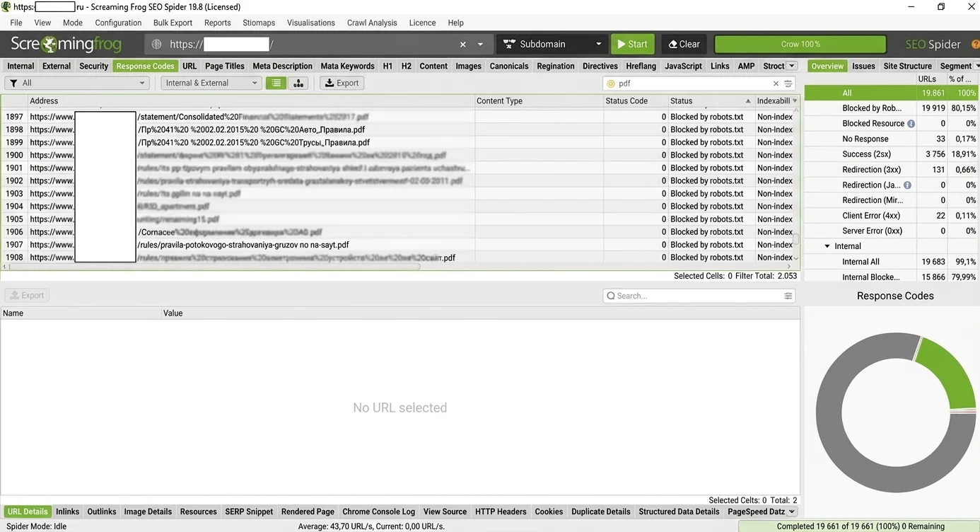This screenshot has width=980, height=532.
Task: Click the info icon beside Redirection (Ja...)
Action: pos(907,185)
